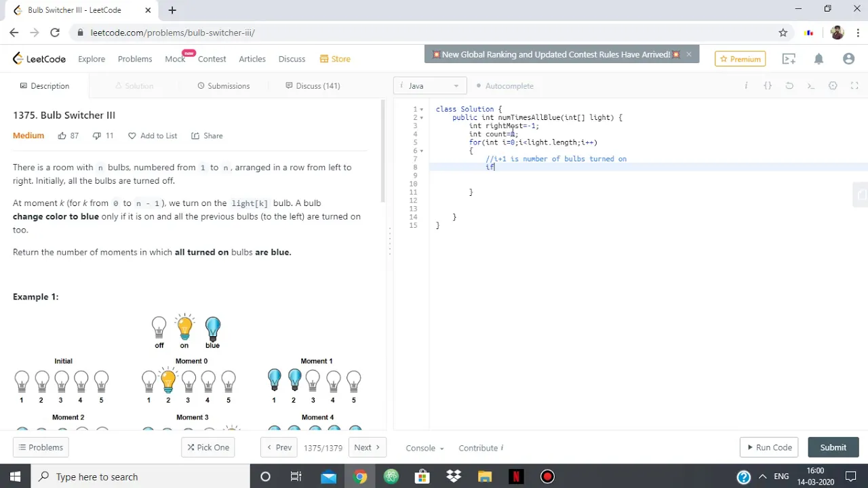
Task: Open editor shortcuts terminal icon
Action: point(811,85)
